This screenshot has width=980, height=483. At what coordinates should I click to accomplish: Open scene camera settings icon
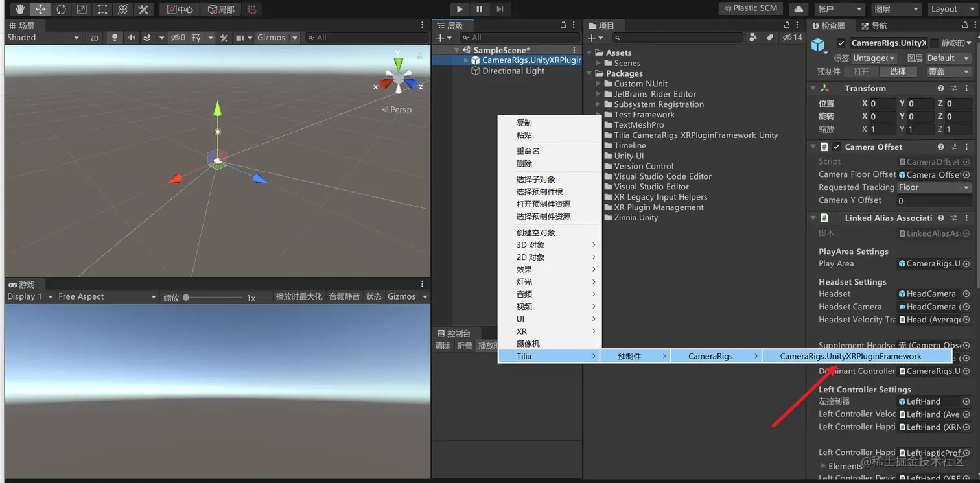[240, 38]
